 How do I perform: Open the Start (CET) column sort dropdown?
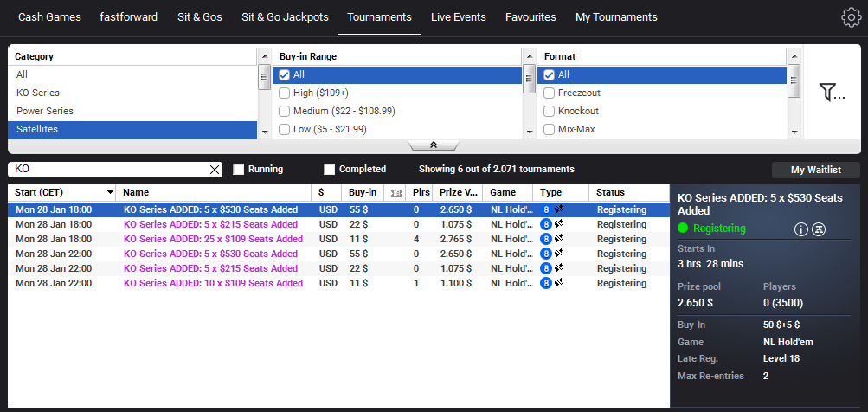point(110,192)
